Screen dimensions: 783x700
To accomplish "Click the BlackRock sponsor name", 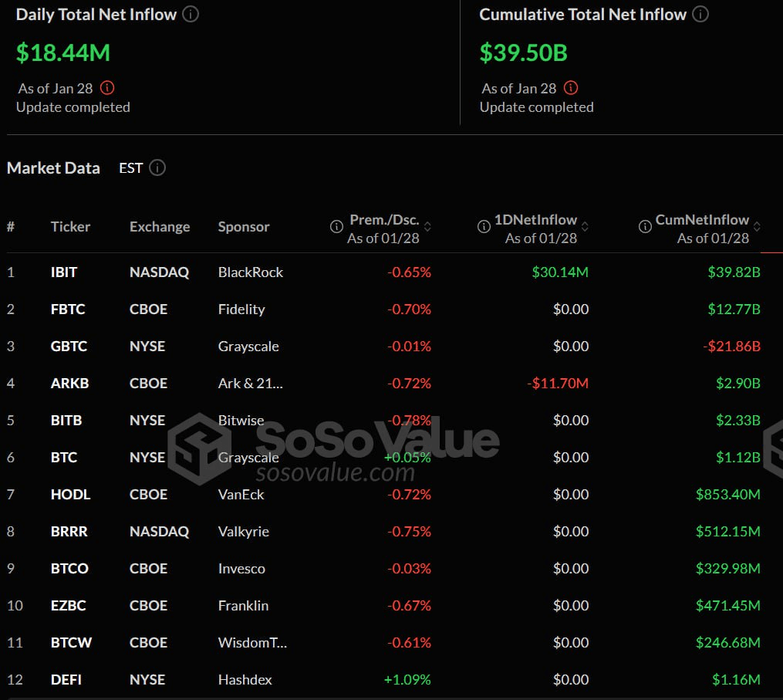I will point(251,272).
